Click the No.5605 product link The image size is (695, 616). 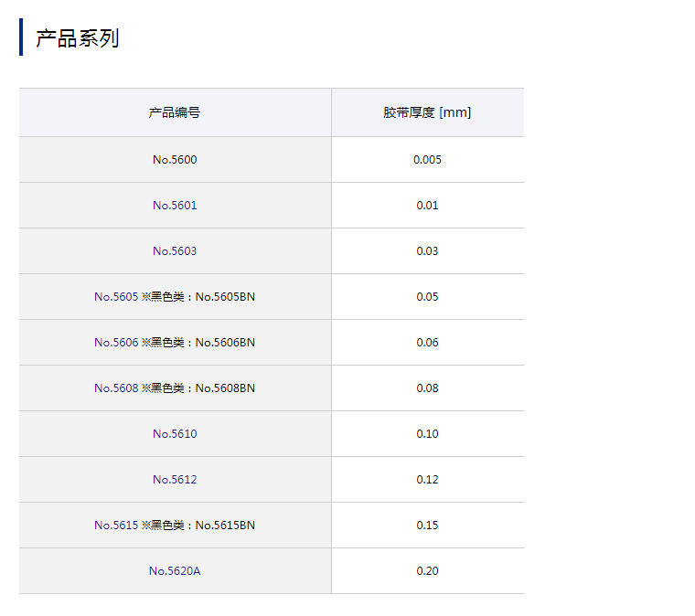tap(115, 297)
